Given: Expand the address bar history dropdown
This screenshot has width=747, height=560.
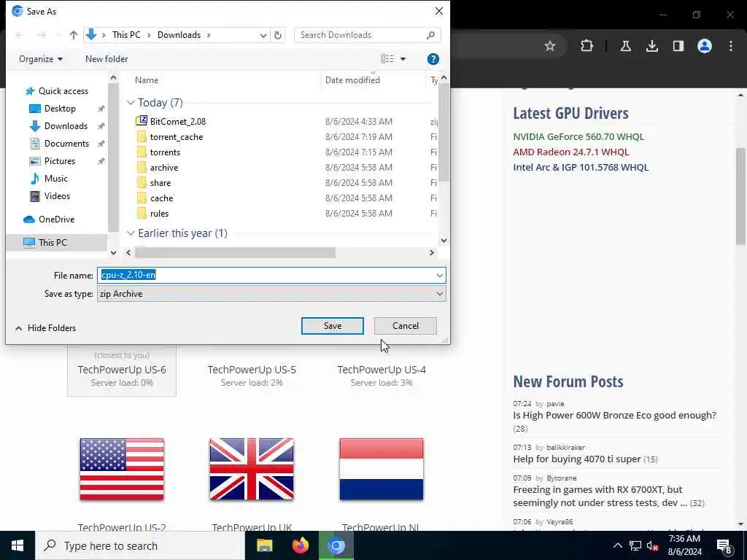Looking at the screenshot, I should point(263,35).
